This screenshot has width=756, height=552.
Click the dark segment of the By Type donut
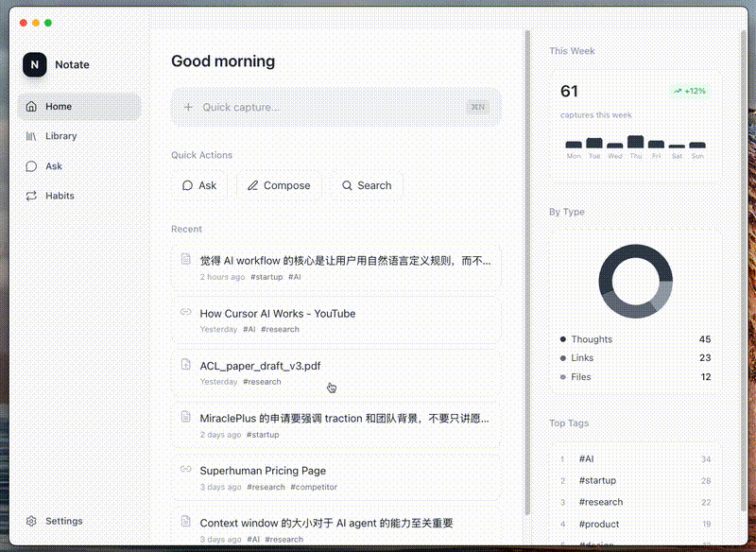click(x=635, y=252)
